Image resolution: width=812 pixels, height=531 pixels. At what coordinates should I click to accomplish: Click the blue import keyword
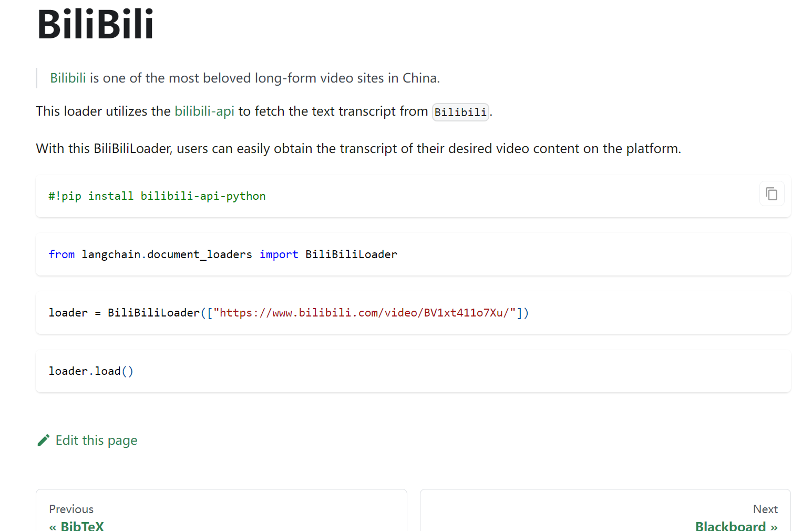point(279,254)
